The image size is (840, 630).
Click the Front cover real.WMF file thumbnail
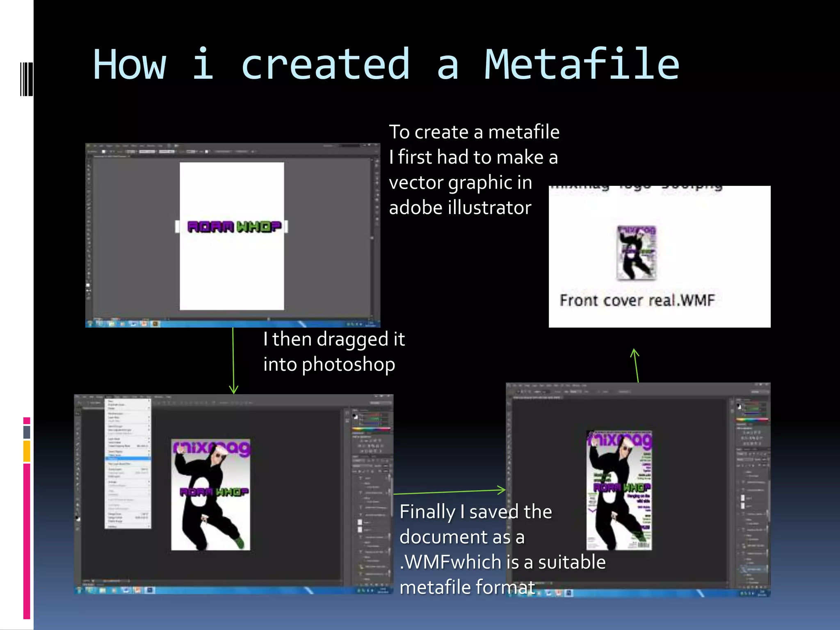pos(637,253)
